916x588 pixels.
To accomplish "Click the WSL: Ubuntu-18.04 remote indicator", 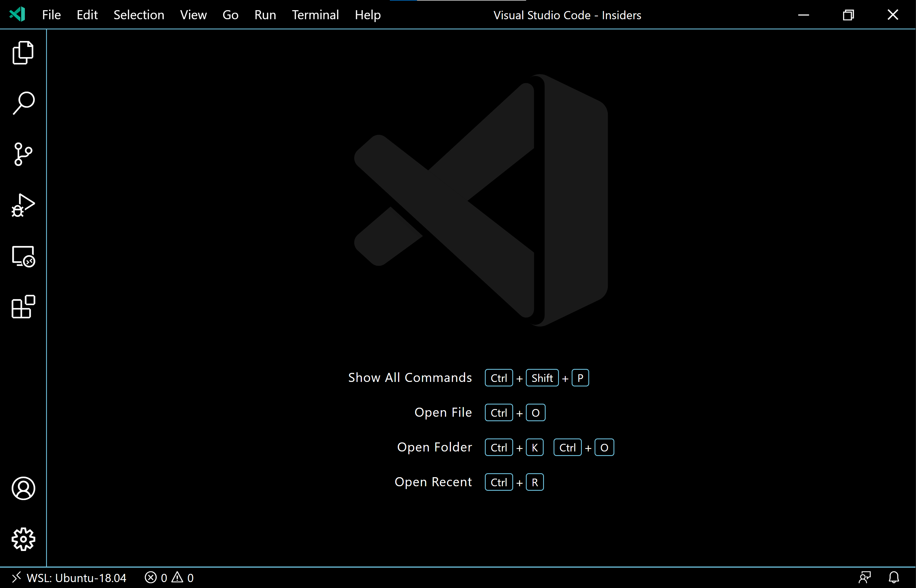I will [69, 578].
